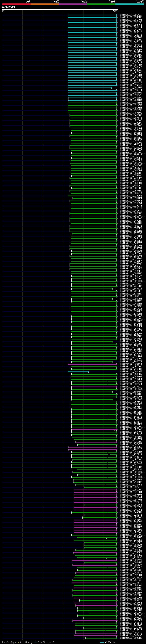Click the UniRef100_P08574 label
Image resolution: width=146 pixels, height=644 pixels.
131,361
